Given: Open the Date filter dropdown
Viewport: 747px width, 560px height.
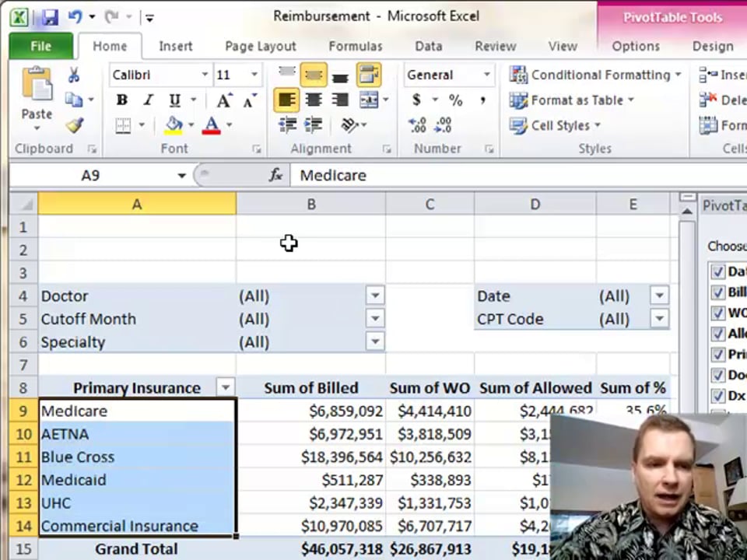Looking at the screenshot, I should [659, 296].
